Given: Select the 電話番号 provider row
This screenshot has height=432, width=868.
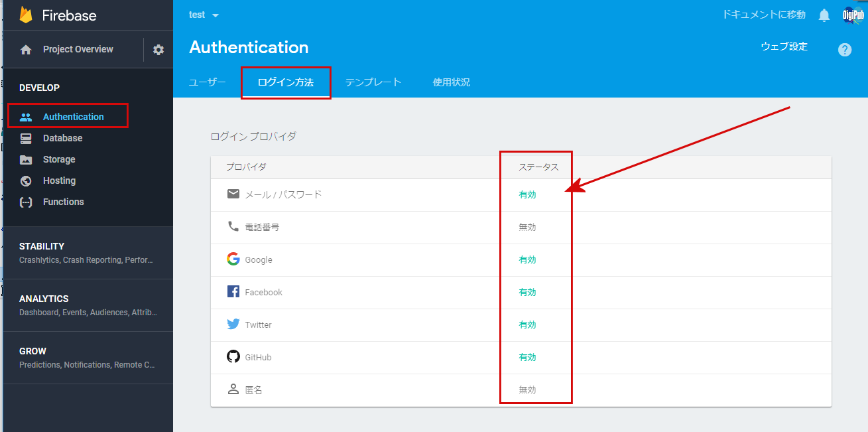Looking at the screenshot, I should coord(521,227).
